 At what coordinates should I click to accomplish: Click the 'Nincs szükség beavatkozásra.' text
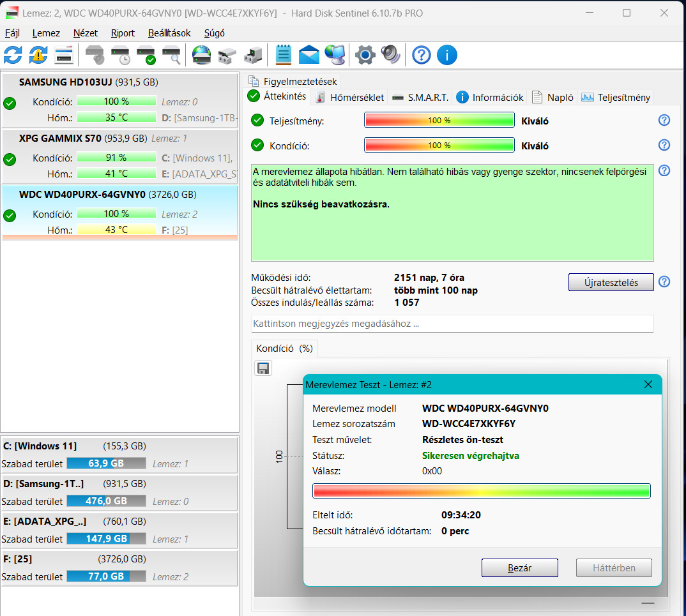point(321,204)
